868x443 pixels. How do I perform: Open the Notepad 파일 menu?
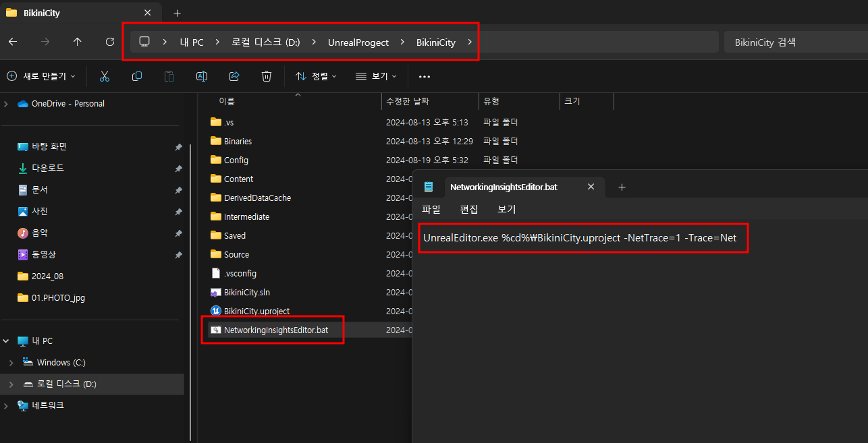[x=431, y=209]
